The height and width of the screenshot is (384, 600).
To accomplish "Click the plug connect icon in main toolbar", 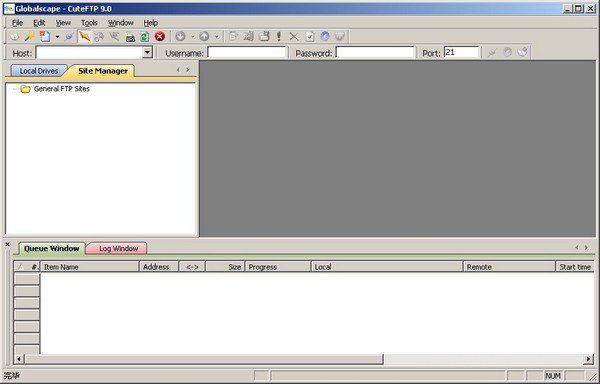I will (68, 37).
